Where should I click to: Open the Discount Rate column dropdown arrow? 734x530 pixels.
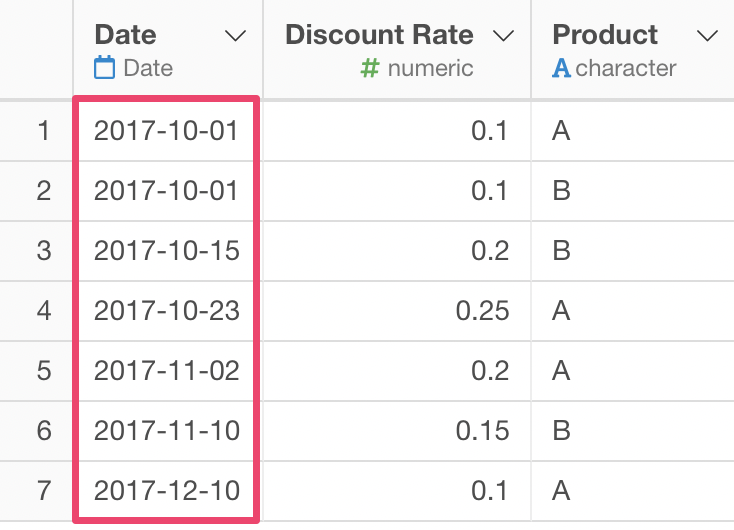[504, 36]
